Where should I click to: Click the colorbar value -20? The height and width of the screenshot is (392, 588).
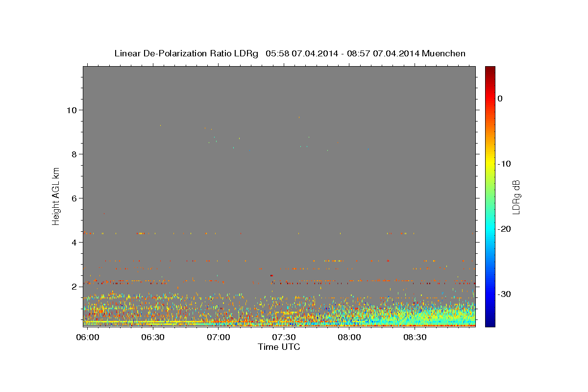click(505, 229)
